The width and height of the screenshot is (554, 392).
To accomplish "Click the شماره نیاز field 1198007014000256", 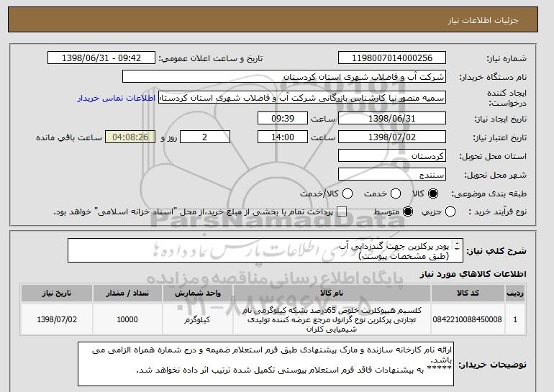I will coord(392,58).
